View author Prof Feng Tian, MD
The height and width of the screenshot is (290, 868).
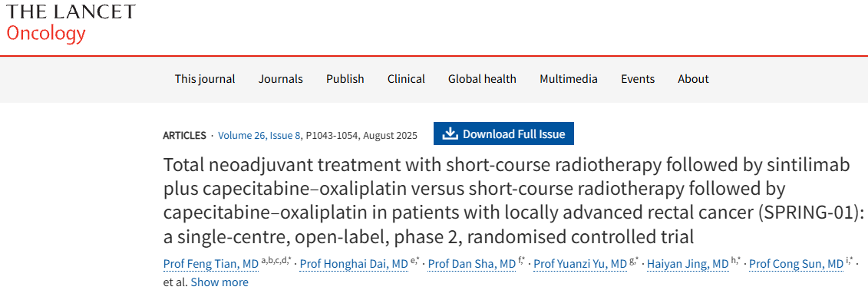211,265
